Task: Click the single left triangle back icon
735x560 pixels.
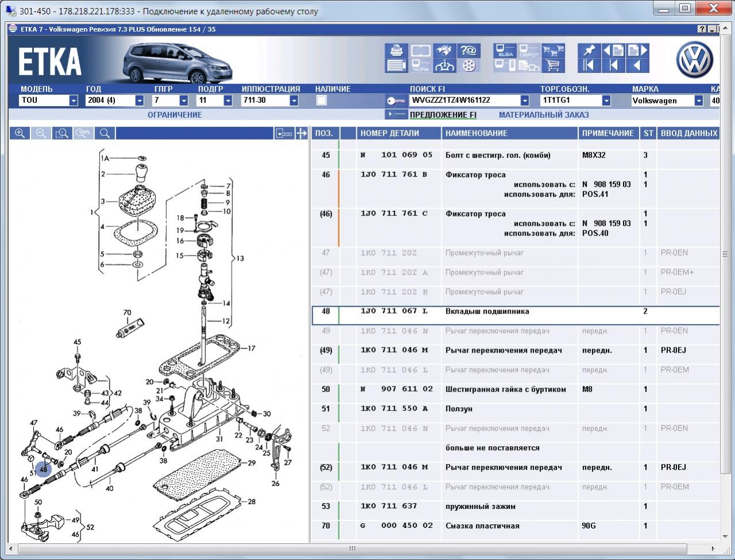Action: point(637,65)
